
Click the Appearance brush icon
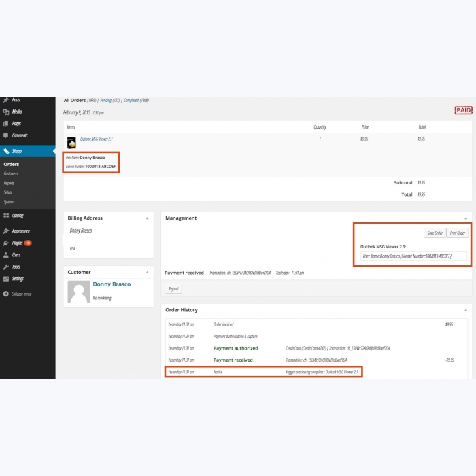tap(5, 231)
